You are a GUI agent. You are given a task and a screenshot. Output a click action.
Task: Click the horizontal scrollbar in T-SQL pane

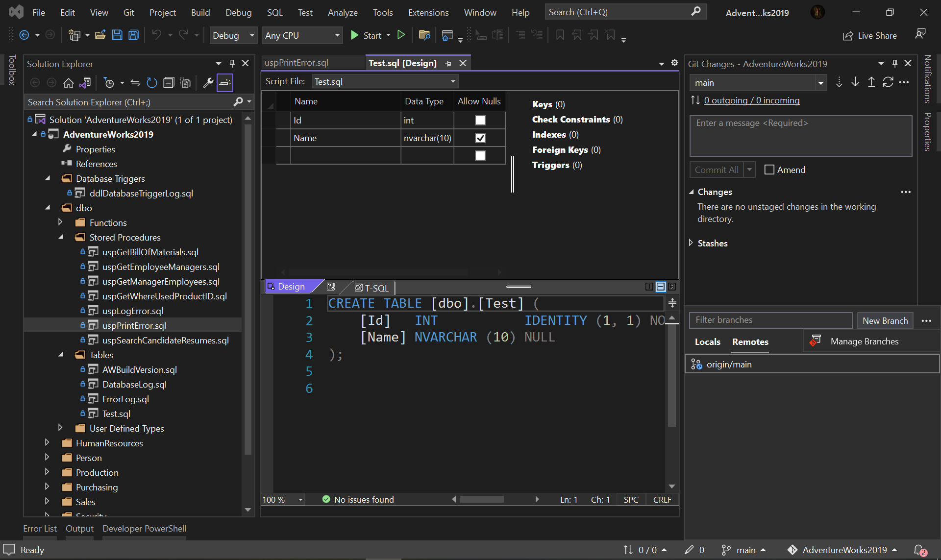482,499
